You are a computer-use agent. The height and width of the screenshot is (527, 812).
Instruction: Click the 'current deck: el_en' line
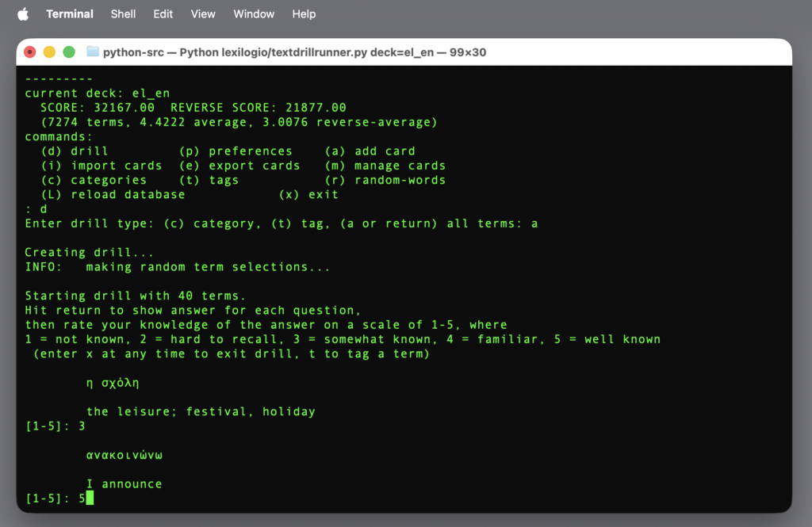point(98,94)
